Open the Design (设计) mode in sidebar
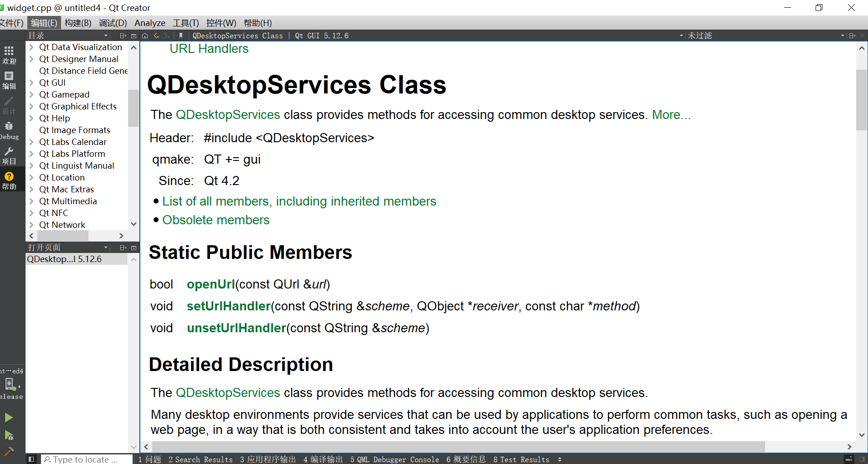Screen dimensions: 868x464 (x=9, y=105)
